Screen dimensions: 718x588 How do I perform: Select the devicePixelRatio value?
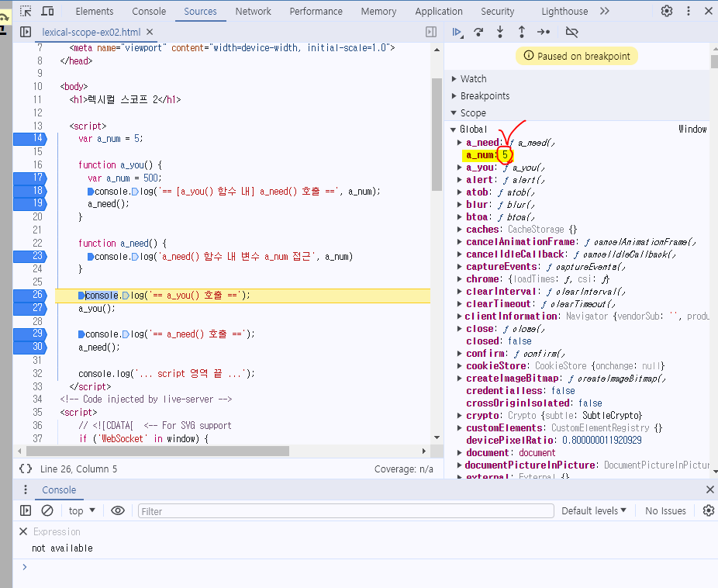[602, 440]
